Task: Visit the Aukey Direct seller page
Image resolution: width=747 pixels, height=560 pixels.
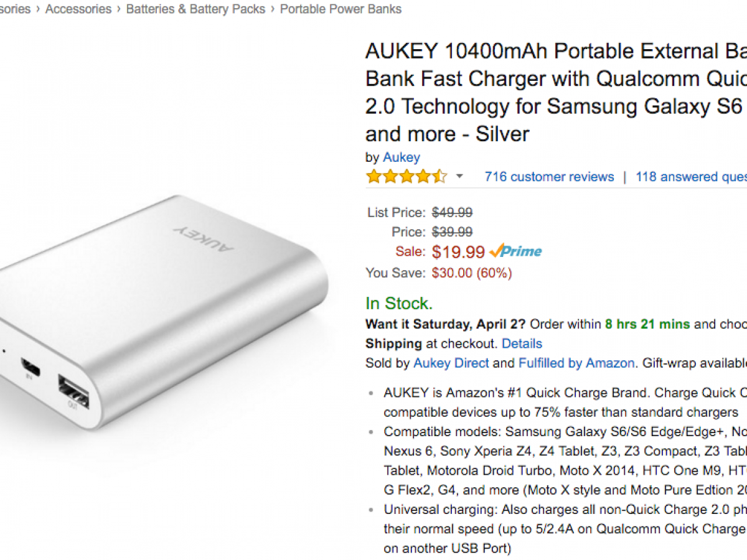Action: click(451, 363)
